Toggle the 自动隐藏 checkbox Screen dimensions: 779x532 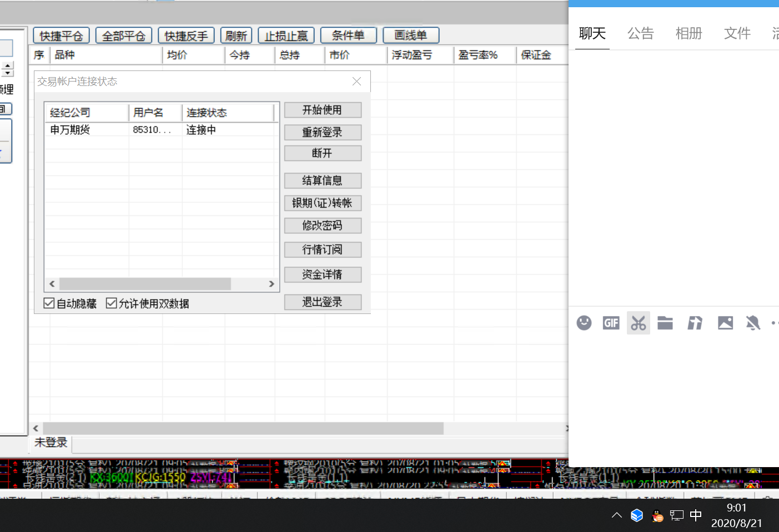(x=49, y=303)
